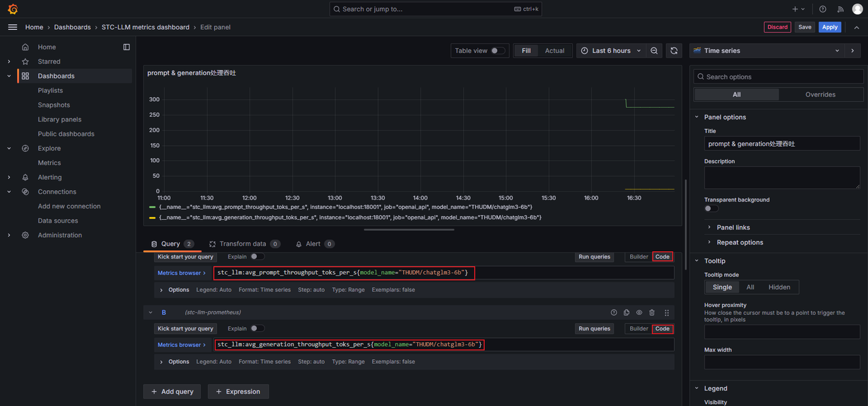The width and height of the screenshot is (868, 406).
Task: Click the zoom out time range icon
Action: 654,51
